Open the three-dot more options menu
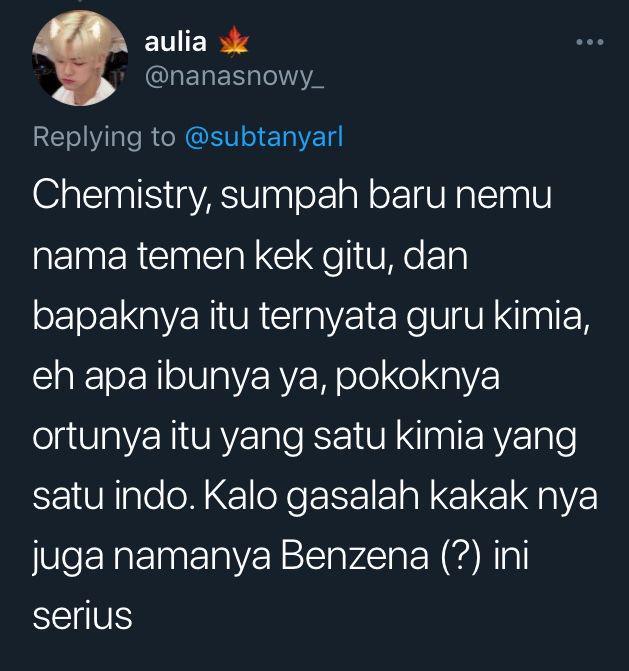629x671 pixels. [590, 42]
